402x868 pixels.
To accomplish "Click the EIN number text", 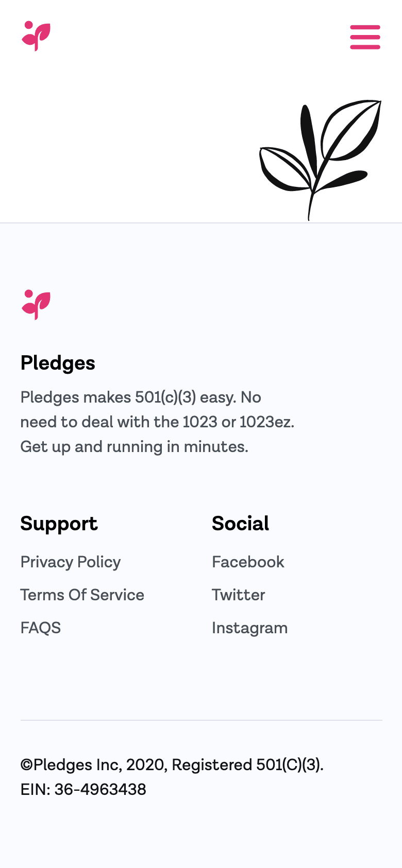I will click(x=83, y=789).
